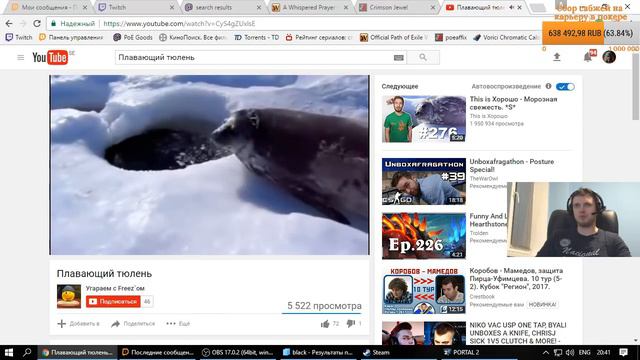Click the upload video arrow icon
Viewport: 640px width, 360px height.
(557, 57)
